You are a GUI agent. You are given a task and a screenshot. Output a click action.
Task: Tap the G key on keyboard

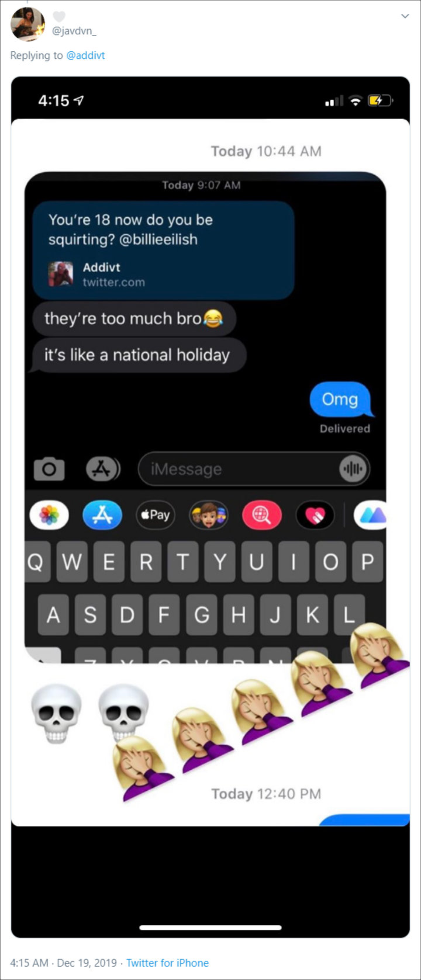point(202,615)
